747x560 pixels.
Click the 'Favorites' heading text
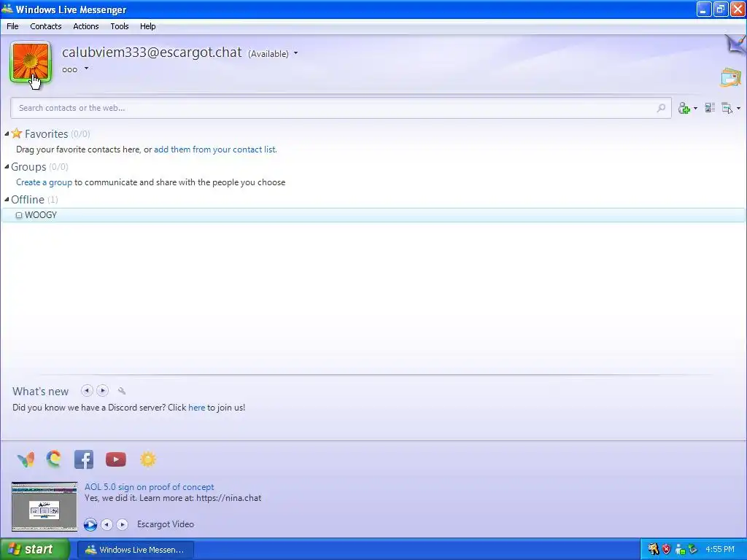[x=46, y=134]
